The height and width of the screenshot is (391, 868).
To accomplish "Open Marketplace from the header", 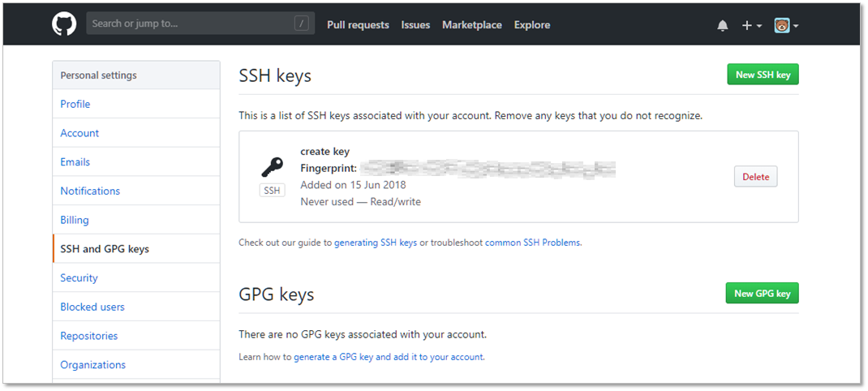I will [x=471, y=25].
